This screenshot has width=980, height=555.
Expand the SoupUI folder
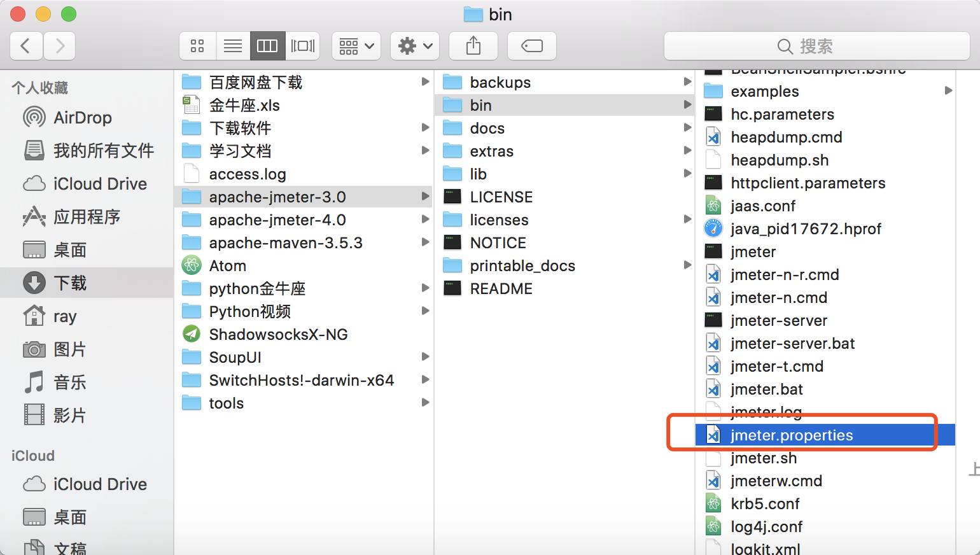tap(425, 356)
